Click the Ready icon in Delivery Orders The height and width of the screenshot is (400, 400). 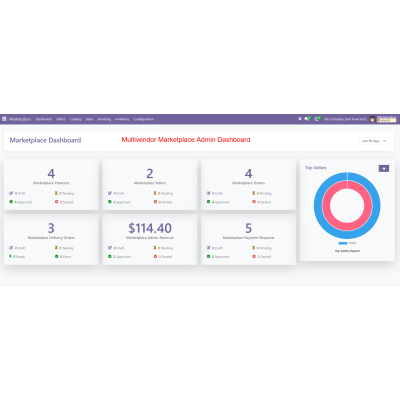[11, 256]
